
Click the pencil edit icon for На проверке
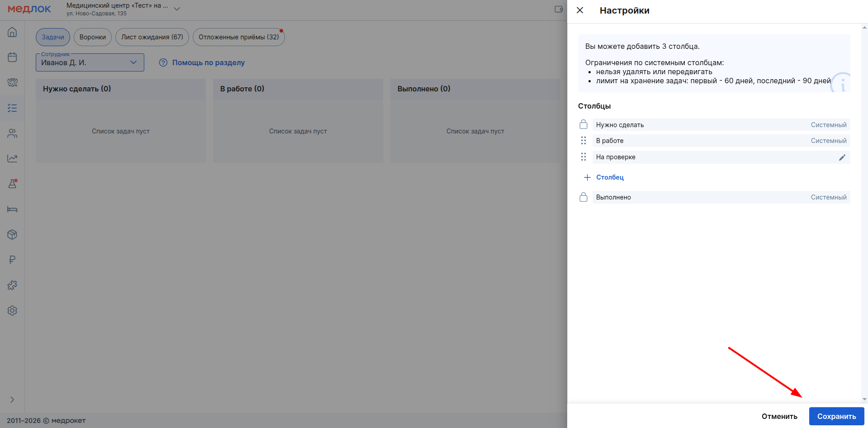click(842, 157)
